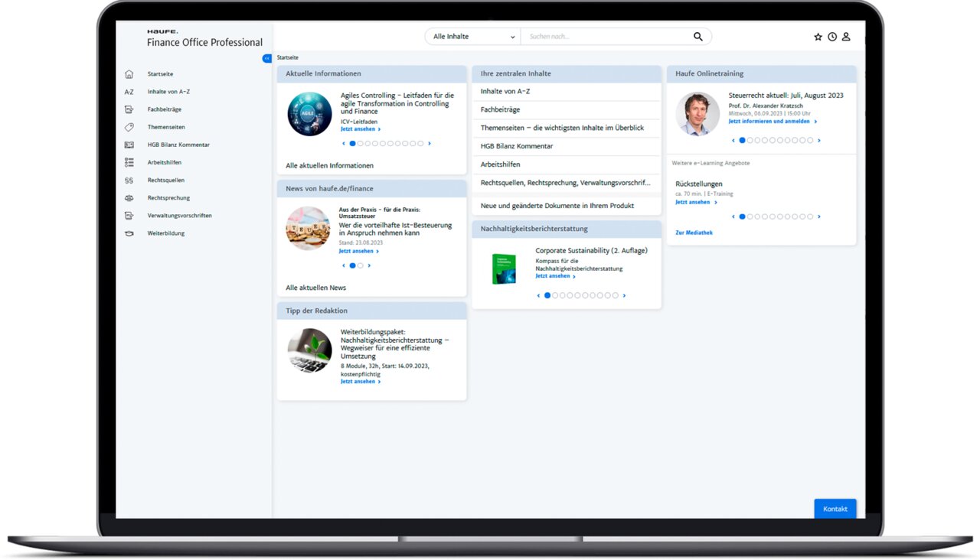
Task: Click the Rechtsquellen paragraph icon
Action: [129, 181]
